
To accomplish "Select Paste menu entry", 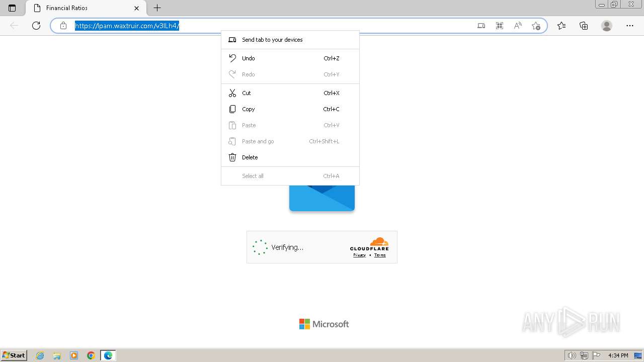I will tap(290, 125).
